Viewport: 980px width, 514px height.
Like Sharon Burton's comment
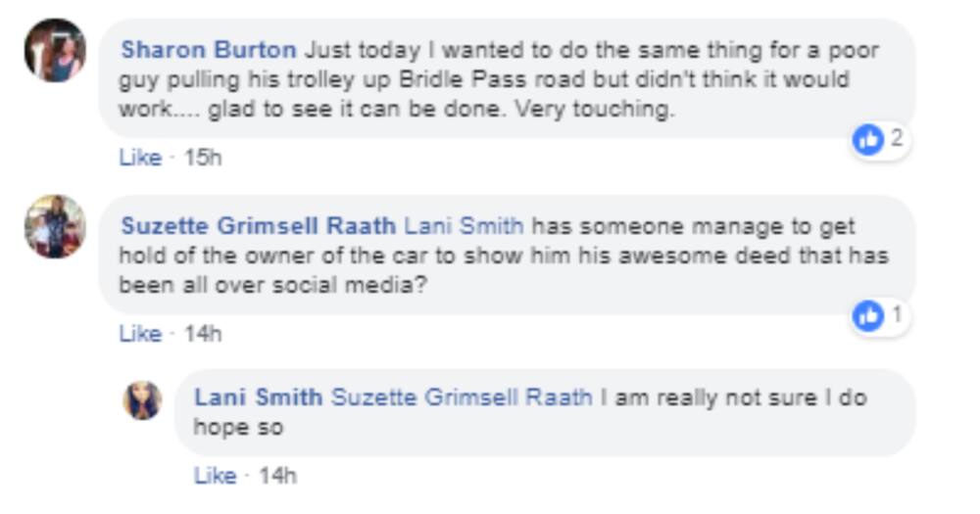(x=140, y=158)
